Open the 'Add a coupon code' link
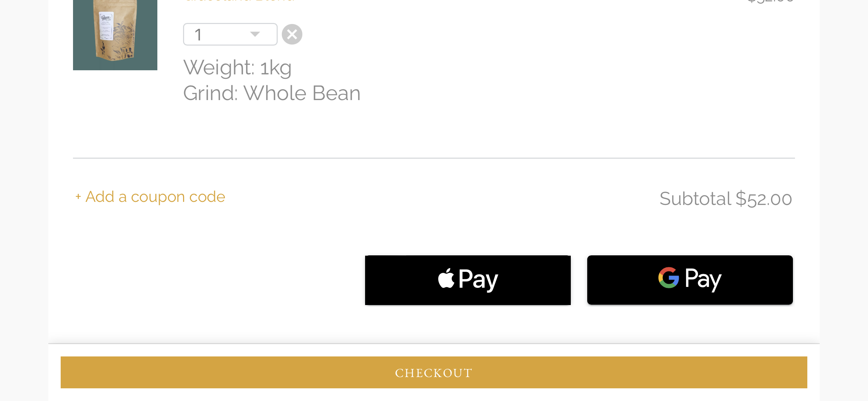Viewport: 868px width, 401px height. click(x=150, y=197)
